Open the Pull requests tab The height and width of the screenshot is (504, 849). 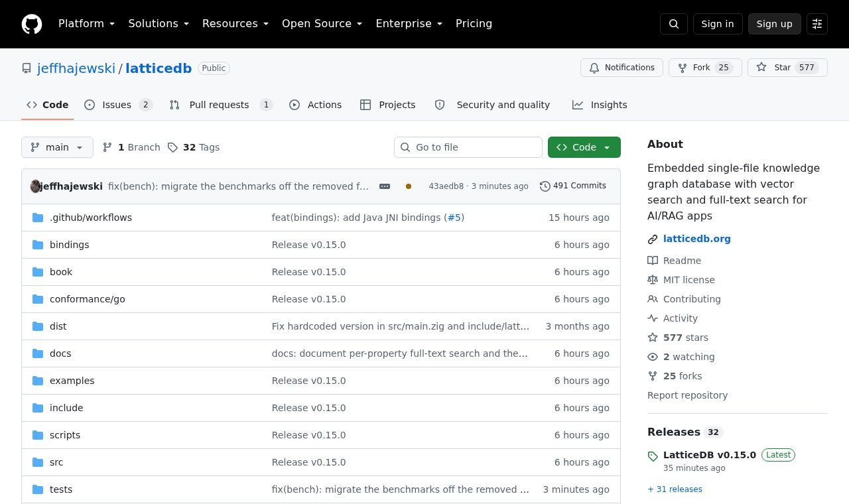(221, 105)
